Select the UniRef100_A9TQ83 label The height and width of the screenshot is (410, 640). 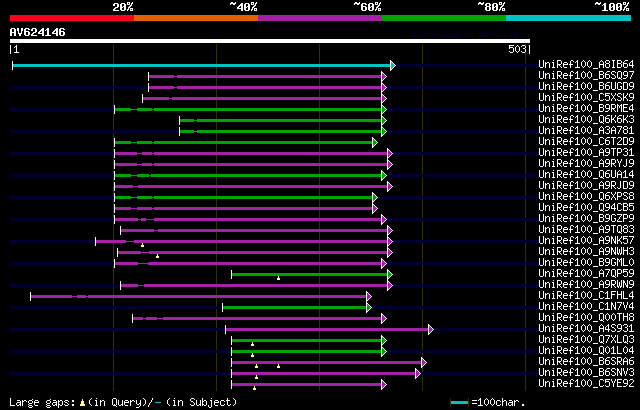pyautogui.click(x=586, y=230)
